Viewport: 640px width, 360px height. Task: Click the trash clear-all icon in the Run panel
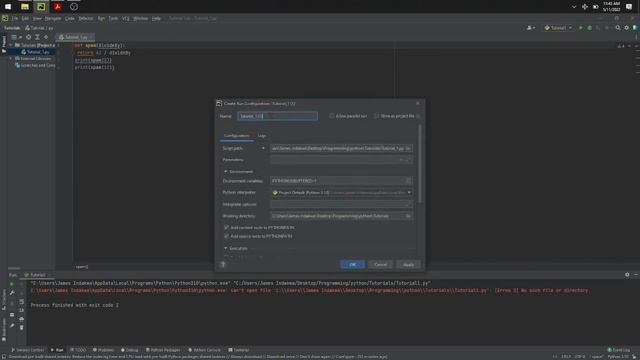pos(22,327)
